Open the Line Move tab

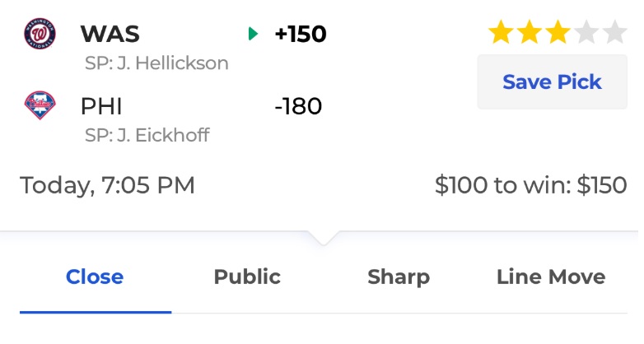[x=551, y=277]
